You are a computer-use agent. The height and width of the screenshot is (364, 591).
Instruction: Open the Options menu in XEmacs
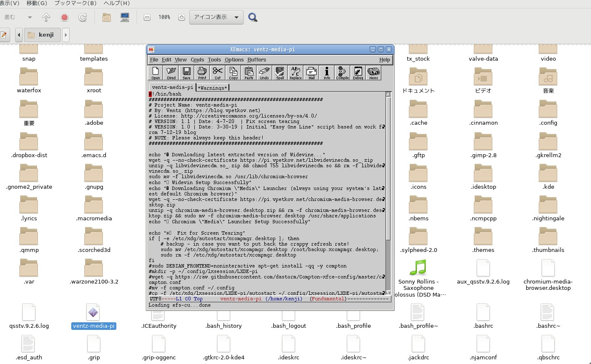(x=234, y=60)
